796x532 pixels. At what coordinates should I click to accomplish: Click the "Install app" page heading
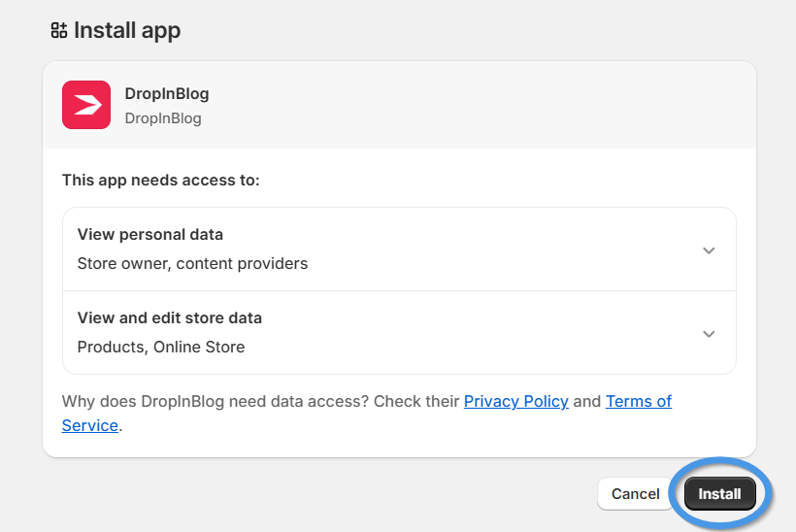[x=127, y=30]
